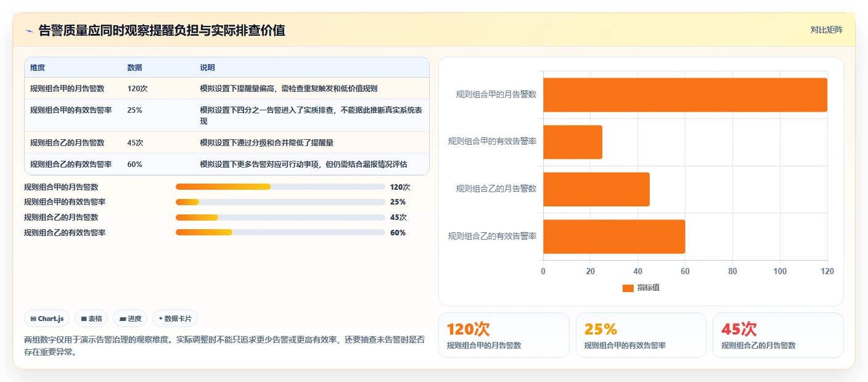The height and width of the screenshot is (382, 868).
Task: Click the 25% value in the table
Action: (x=135, y=110)
